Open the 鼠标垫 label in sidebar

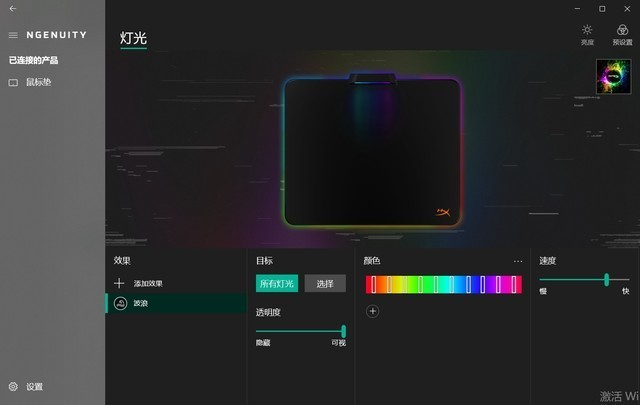38,82
